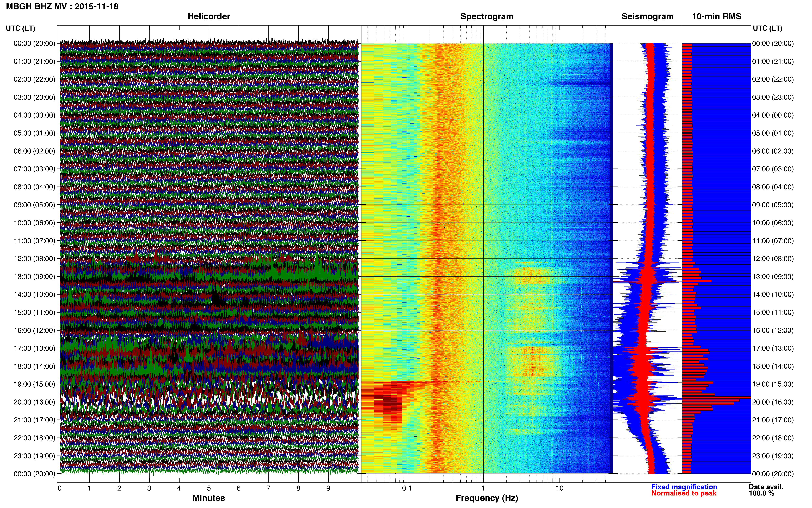812x508 pixels.
Task: Click right-axis time label '05:00 (01:00)'
Action: [773, 133]
